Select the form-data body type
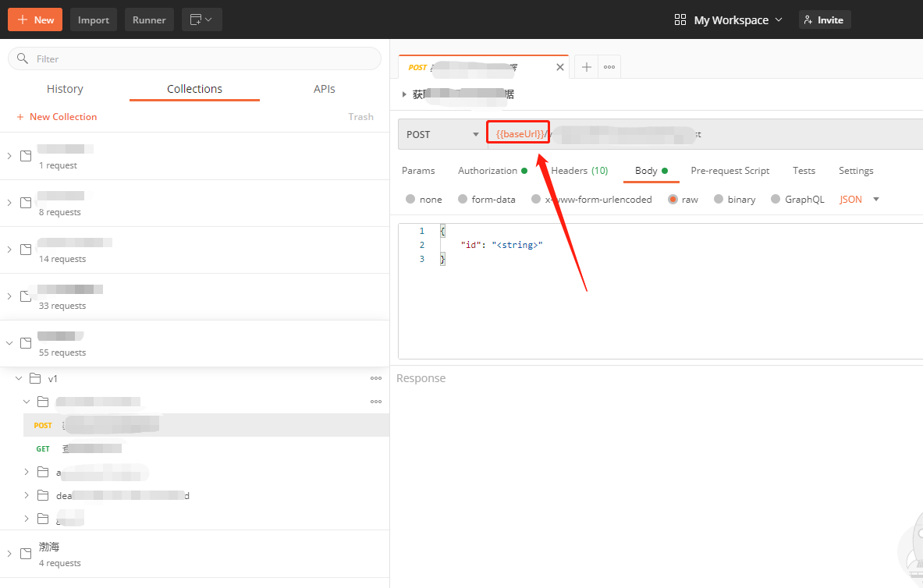 click(x=463, y=199)
